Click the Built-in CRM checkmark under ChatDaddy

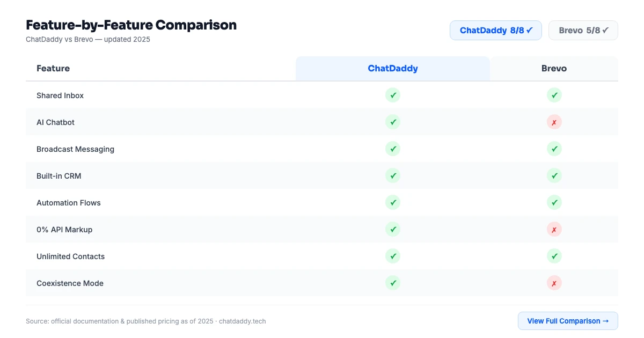[392, 175]
